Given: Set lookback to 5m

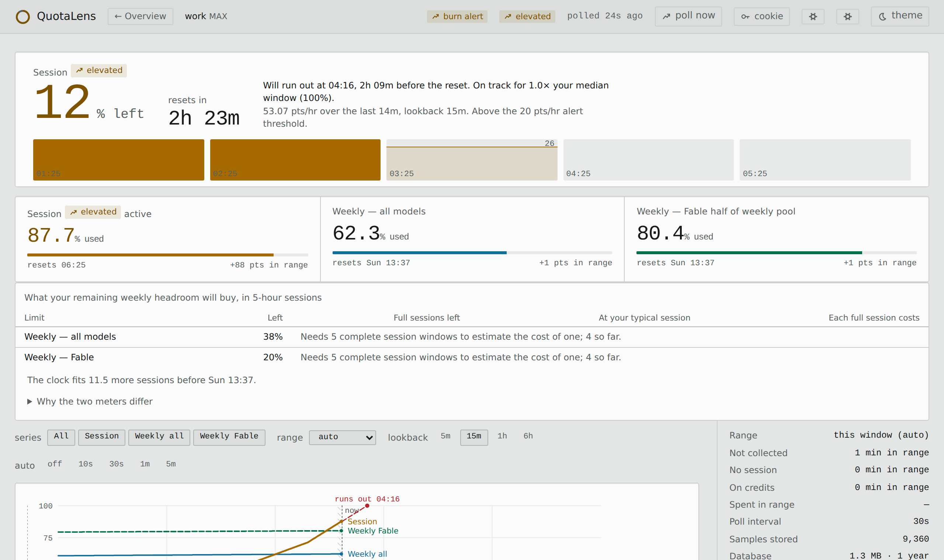Looking at the screenshot, I should (x=445, y=436).
